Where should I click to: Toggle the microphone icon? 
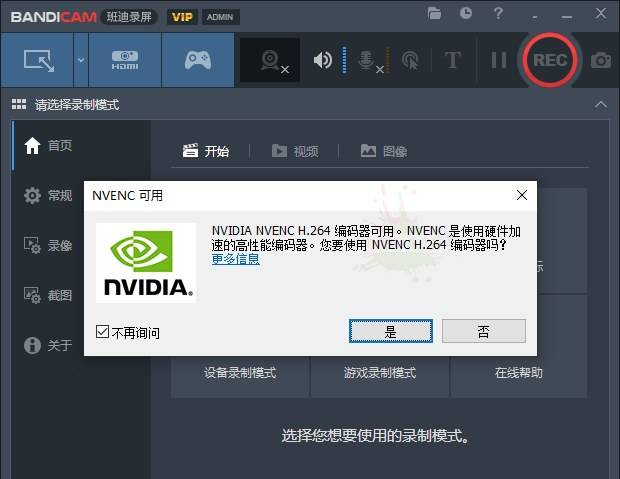[368, 60]
